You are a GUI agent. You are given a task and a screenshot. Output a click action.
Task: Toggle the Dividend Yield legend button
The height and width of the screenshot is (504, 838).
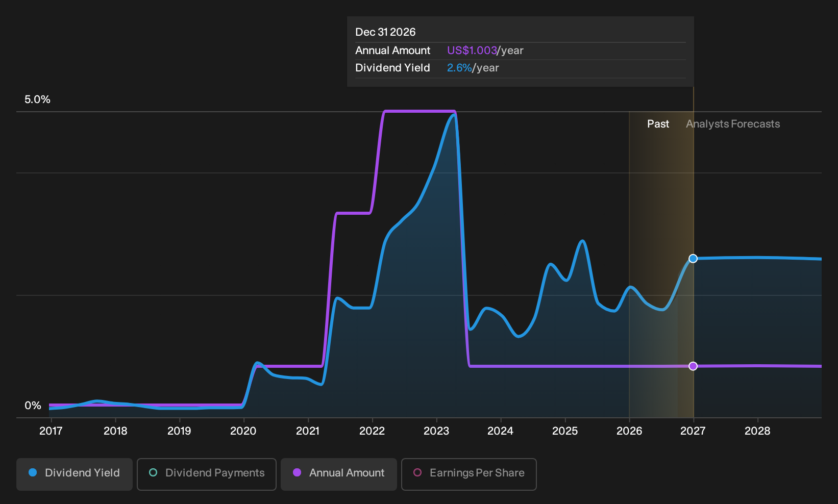pyautogui.click(x=75, y=474)
